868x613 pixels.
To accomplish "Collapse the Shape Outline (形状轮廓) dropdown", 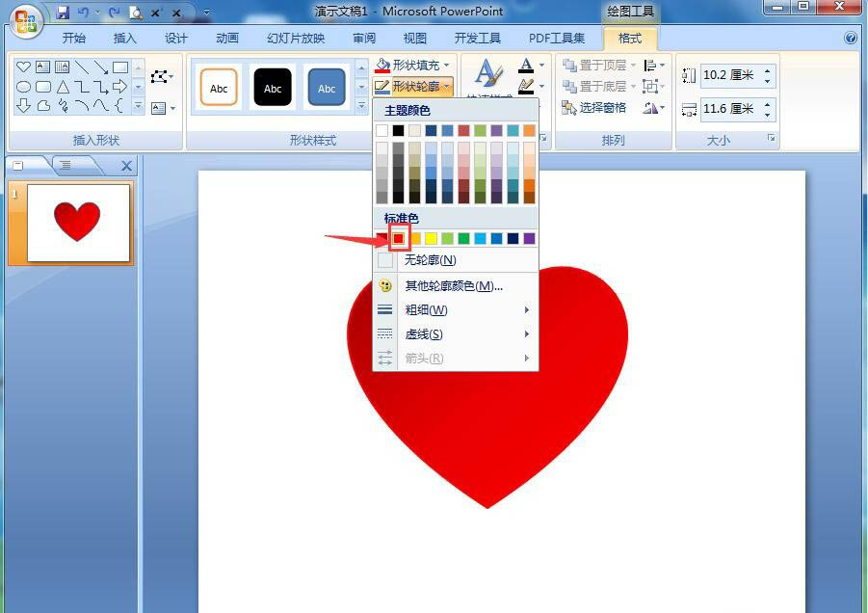I will [x=447, y=87].
